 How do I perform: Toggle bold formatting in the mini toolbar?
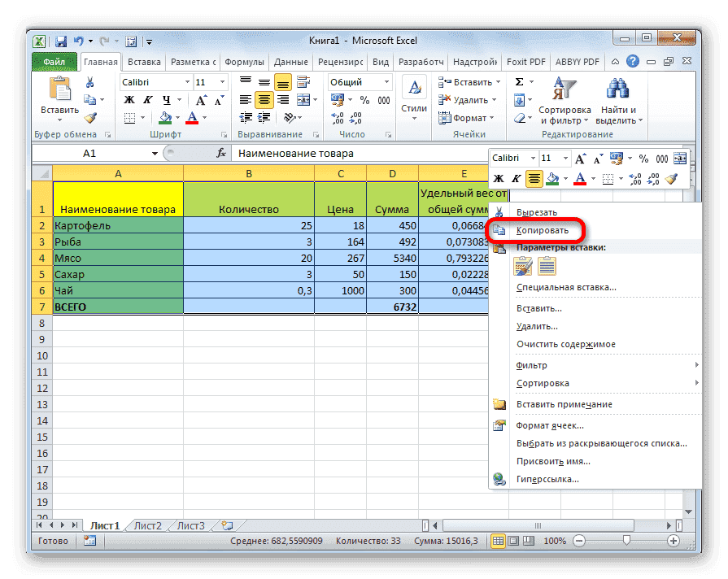[x=498, y=179]
